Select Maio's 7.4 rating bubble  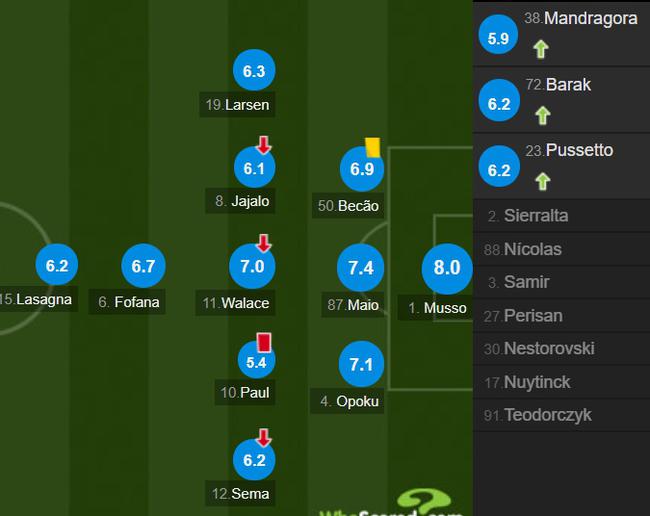click(x=361, y=267)
